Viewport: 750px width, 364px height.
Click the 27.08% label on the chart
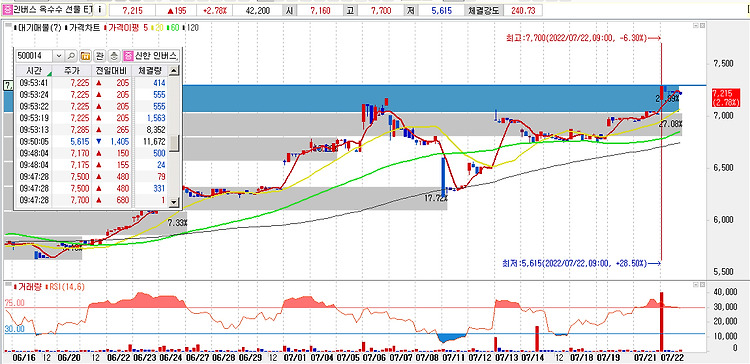click(671, 124)
